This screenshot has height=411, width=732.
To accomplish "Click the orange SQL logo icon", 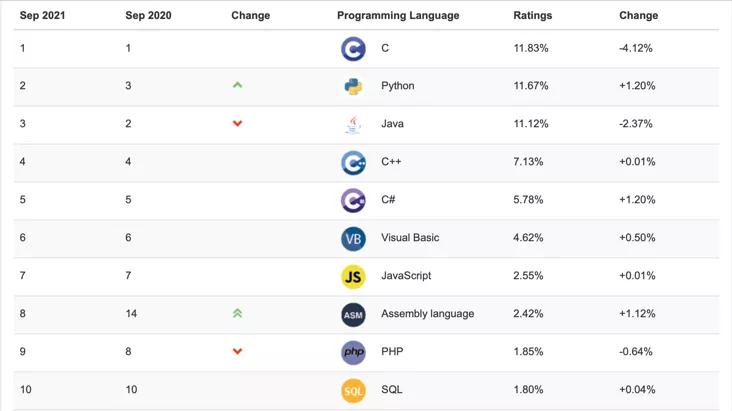I will (x=353, y=390).
